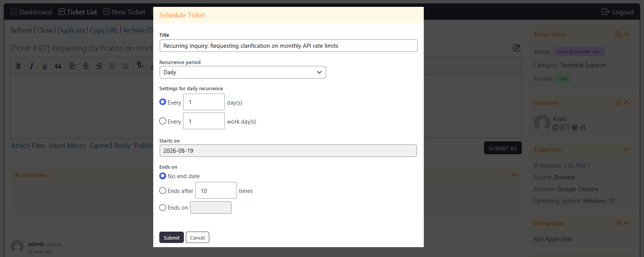Insert a blockquote in reply editor
This screenshot has width=644, height=257.
pos(58,66)
